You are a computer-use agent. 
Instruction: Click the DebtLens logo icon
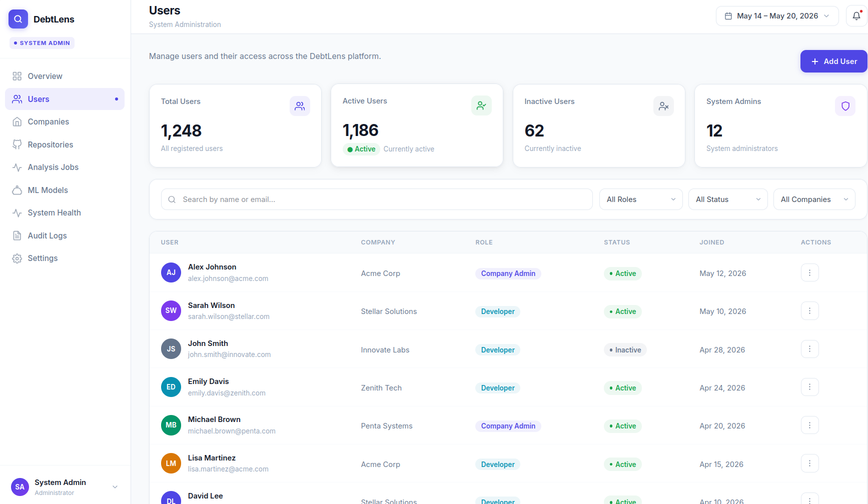coord(18,19)
